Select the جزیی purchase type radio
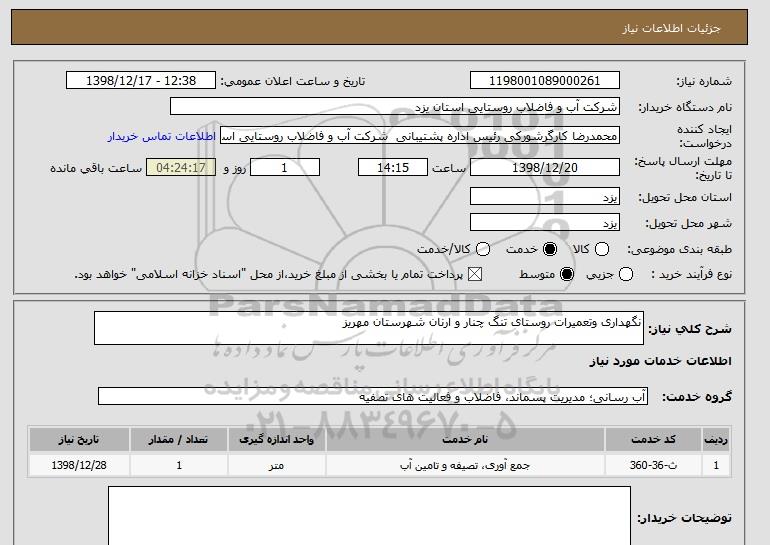Viewport: 770px width, 545px height. tap(626, 274)
